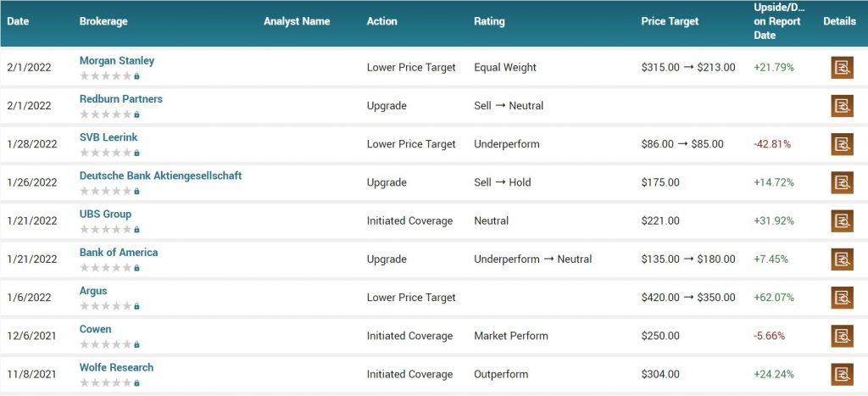Open details icon for Morgan Stanley row
Viewport: 868px width, 396px height.
pyautogui.click(x=842, y=68)
